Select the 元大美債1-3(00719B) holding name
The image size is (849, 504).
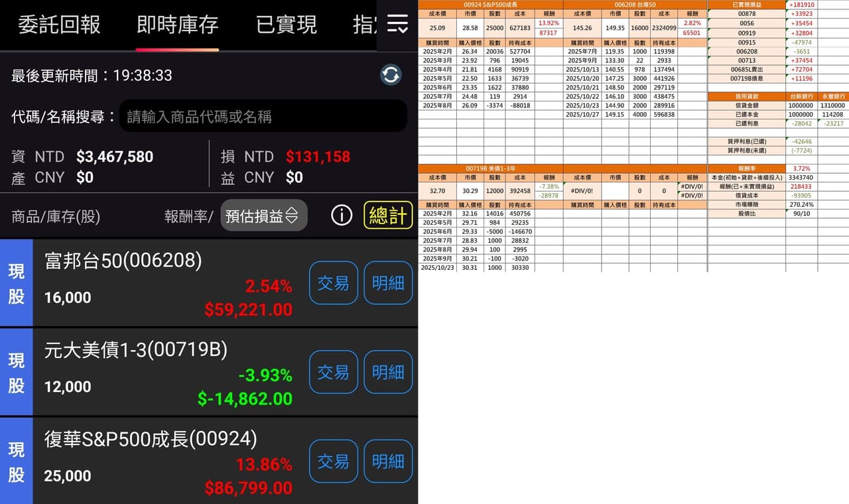click(136, 349)
